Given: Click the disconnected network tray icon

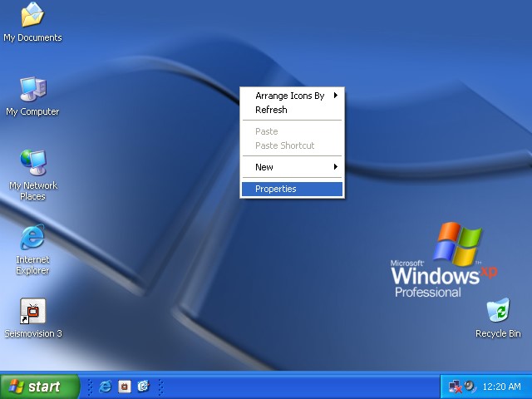Looking at the screenshot, I should (x=455, y=387).
